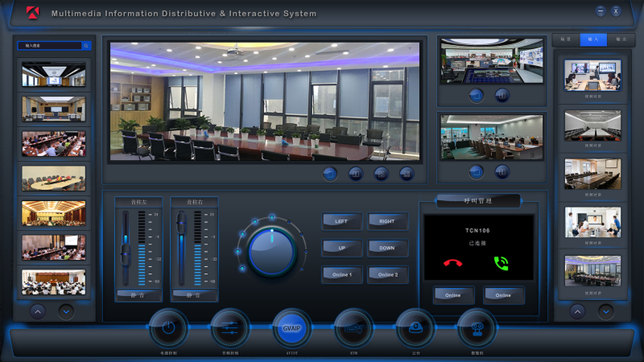Switch to the 场景 tab
644x362 pixels.
[566, 40]
